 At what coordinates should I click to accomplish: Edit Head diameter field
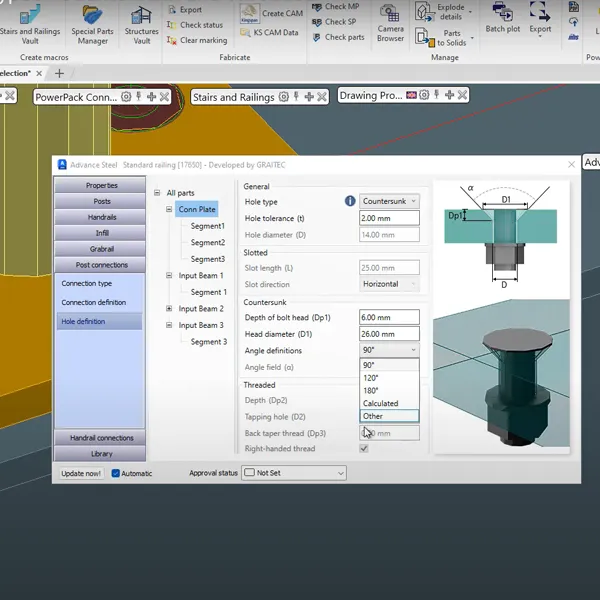tap(389, 334)
